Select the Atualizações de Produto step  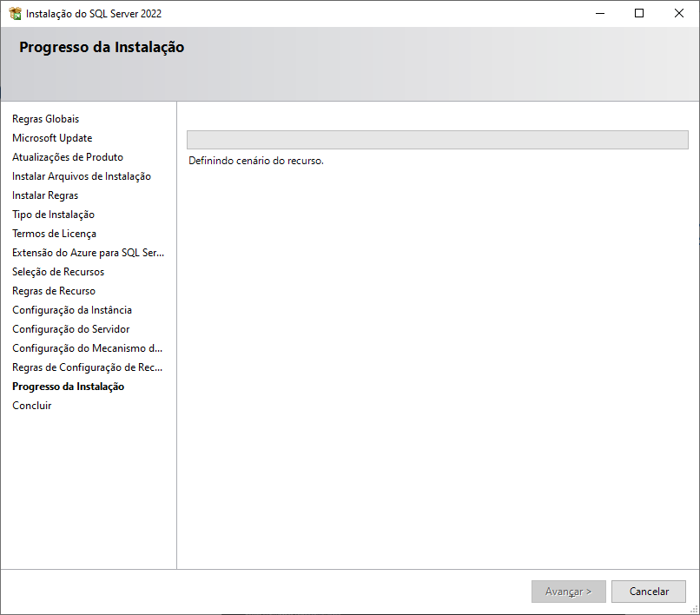tap(68, 157)
